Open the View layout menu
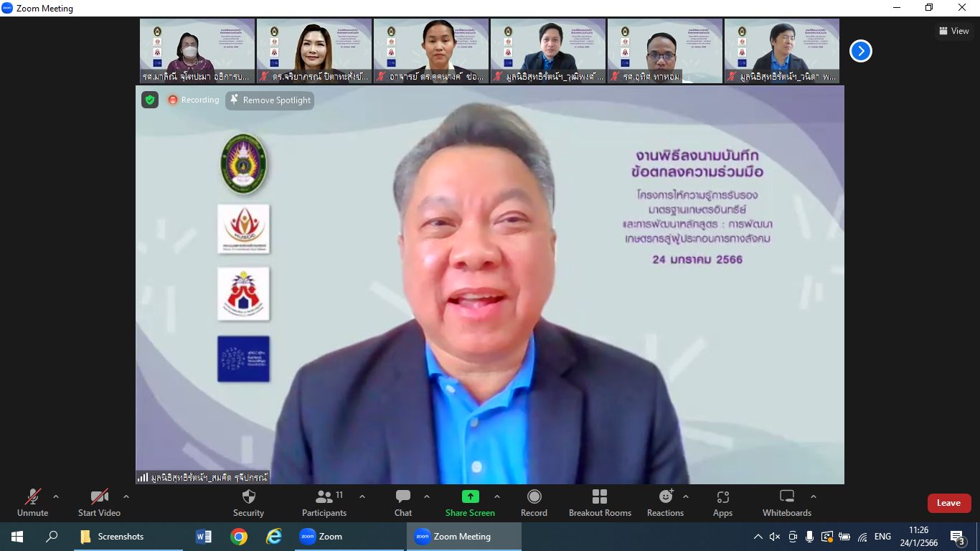Image resolution: width=980 pixels, height=551 pixels. point(954,31)
